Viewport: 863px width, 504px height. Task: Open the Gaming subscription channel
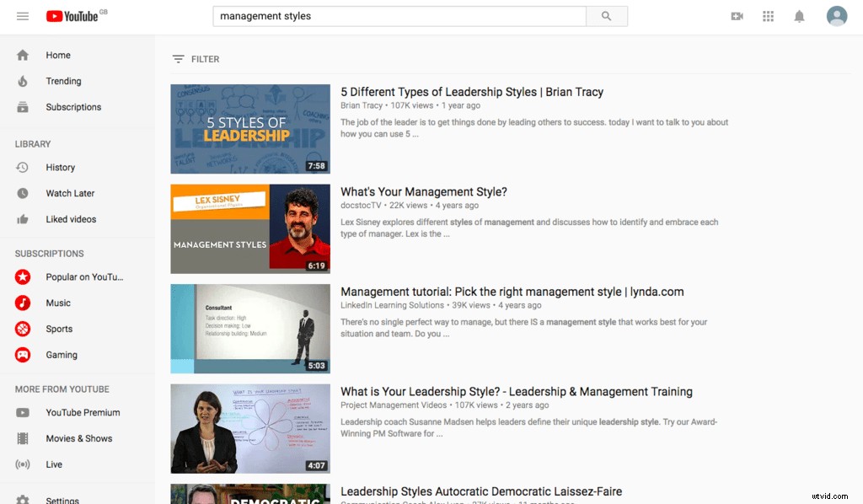tap(60, 355)
